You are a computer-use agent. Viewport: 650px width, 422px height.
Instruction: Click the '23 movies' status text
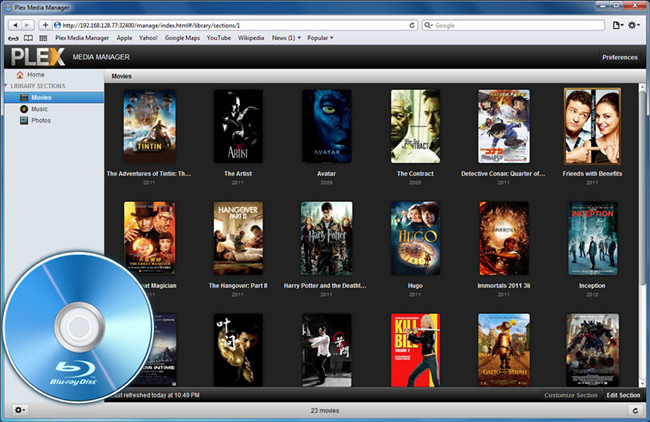tap(325, 410)
